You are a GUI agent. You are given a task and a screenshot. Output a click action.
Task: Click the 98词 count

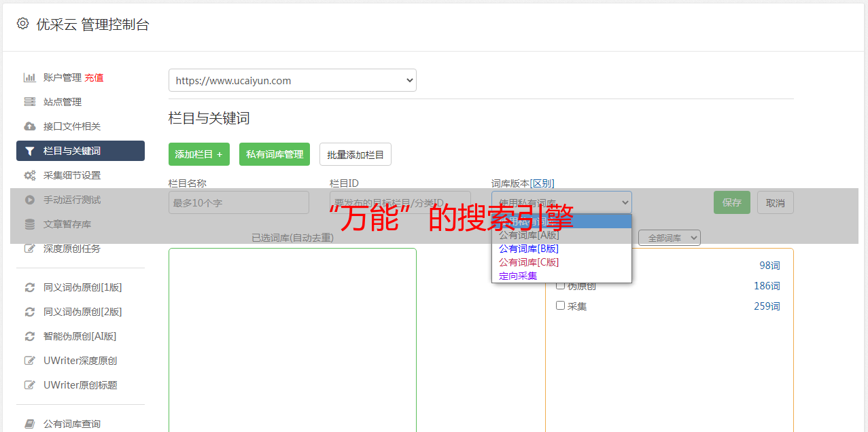tap(769, 266)
